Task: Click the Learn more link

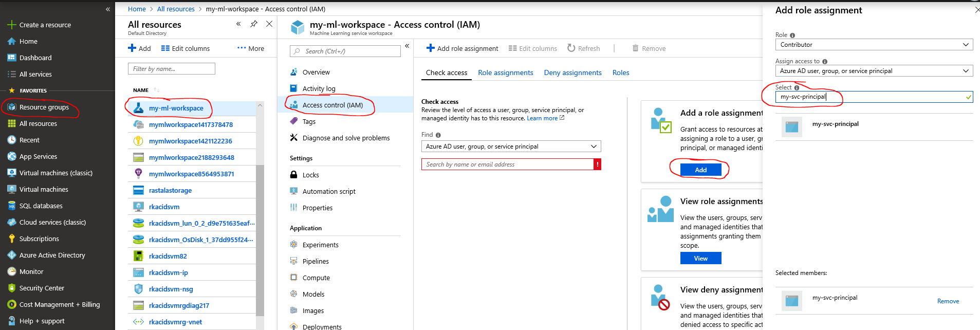Action: coord(542,118)
